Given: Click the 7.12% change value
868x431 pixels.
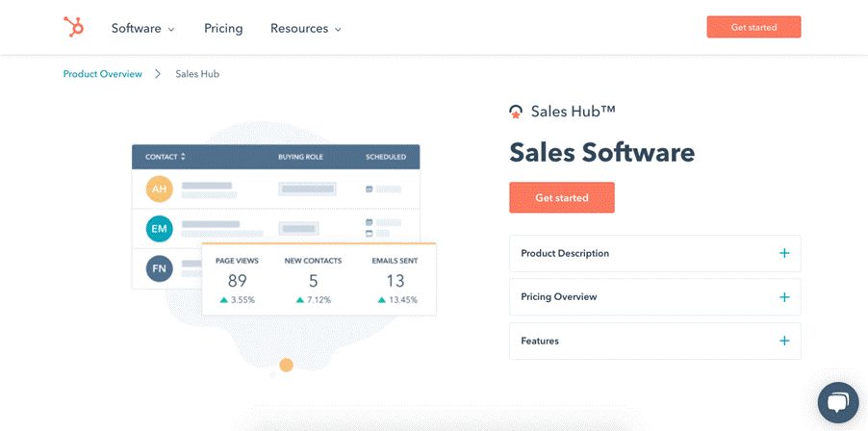Looking at the screenshot, I should coord(319,300).
